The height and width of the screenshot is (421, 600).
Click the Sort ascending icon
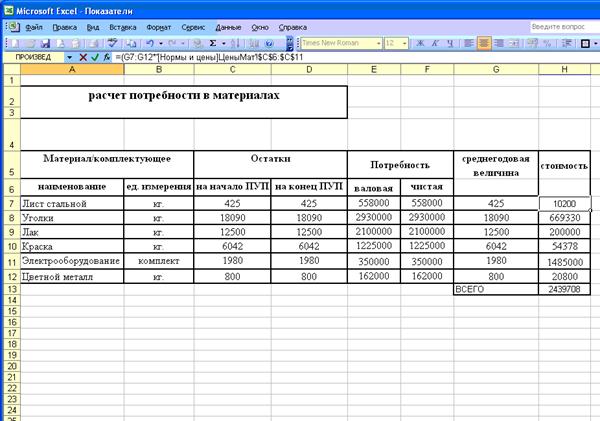[235, 43]
